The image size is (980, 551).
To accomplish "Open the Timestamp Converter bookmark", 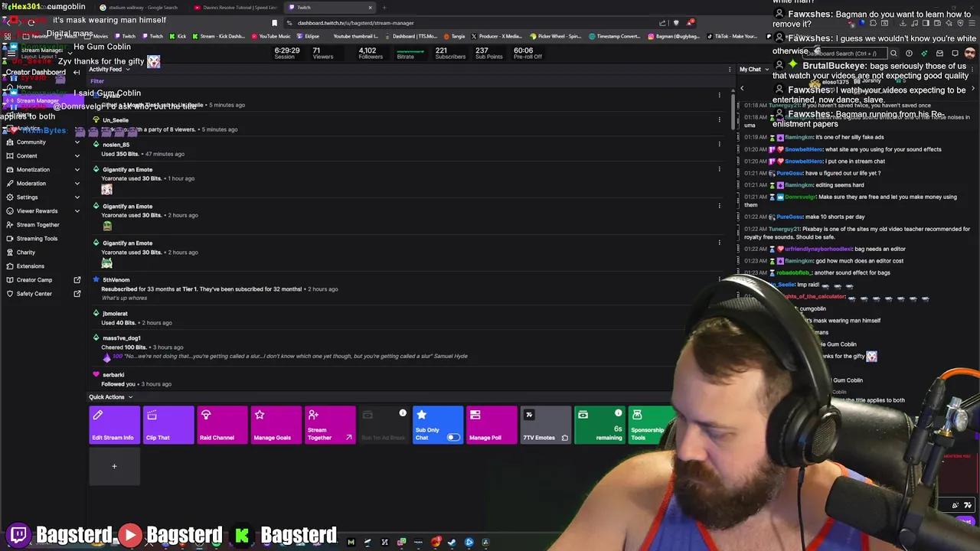I will pyautogui.click(x=615, y=36).
